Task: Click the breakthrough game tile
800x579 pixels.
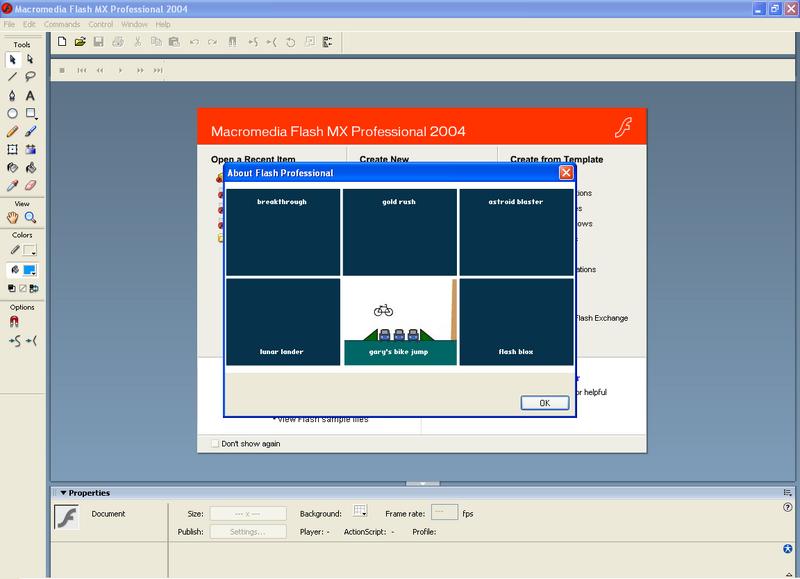Action: pyautogui.click(x=283, y=232)
